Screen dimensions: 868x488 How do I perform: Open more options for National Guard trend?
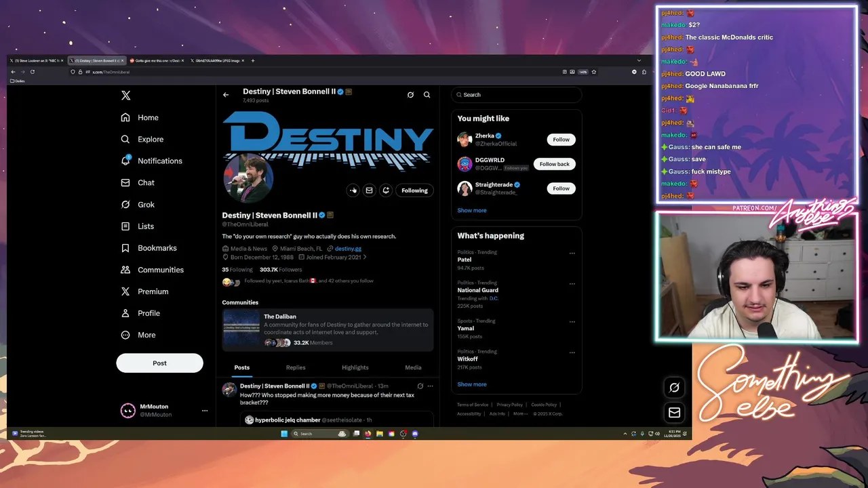tap(572, 284)
